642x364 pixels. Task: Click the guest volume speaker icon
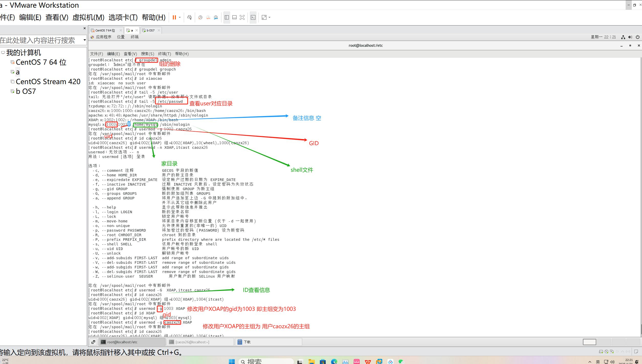[630, 37]
